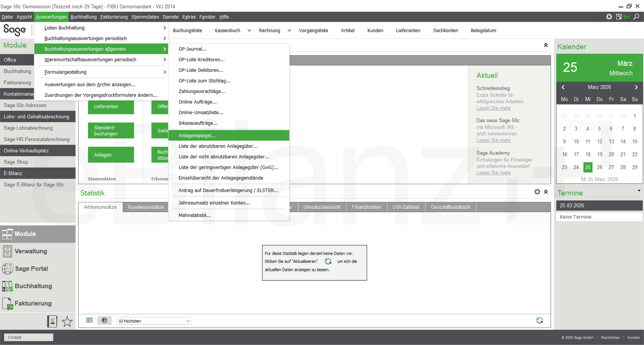Image resolution: width=644 pixels, height=345 pixels.
Task: Refresh statistics with the green refresh icon
Action: tap(540, 320)
